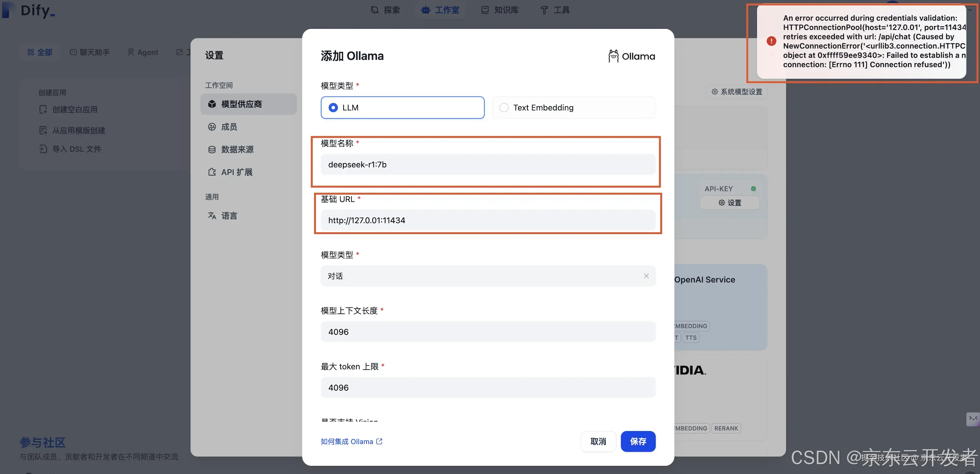Click the 数据来源 database icon
Viewport: 980px width, 474px height.
[212, 149]
